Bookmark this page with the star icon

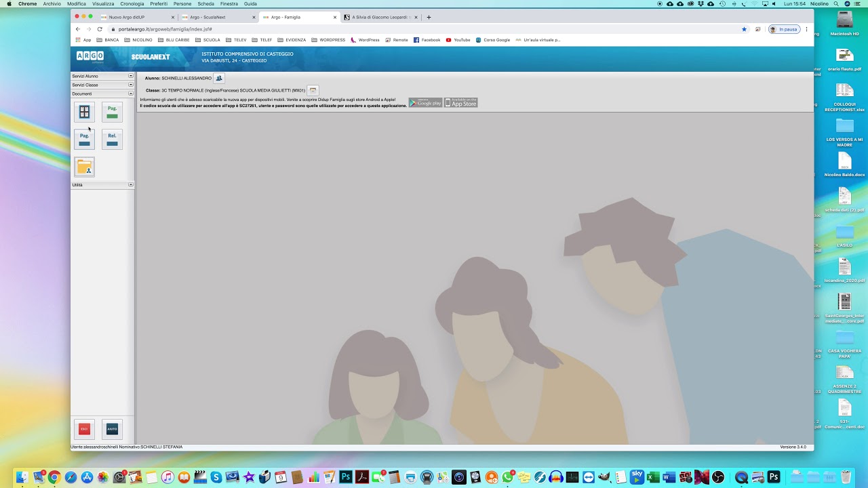[744, 29]
